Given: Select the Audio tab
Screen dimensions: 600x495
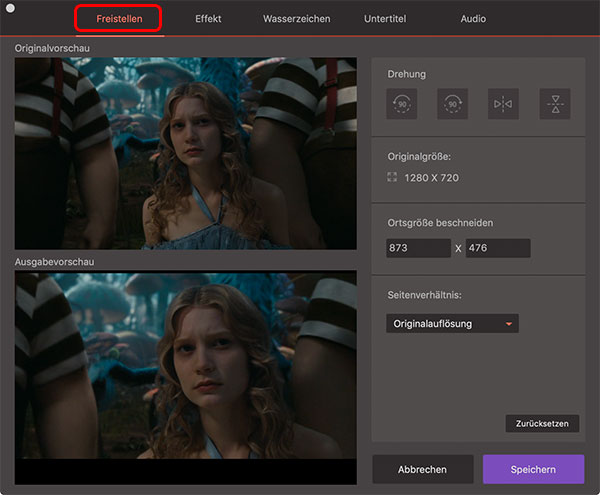Looking at the screenshot, I should tap(473, 19).
